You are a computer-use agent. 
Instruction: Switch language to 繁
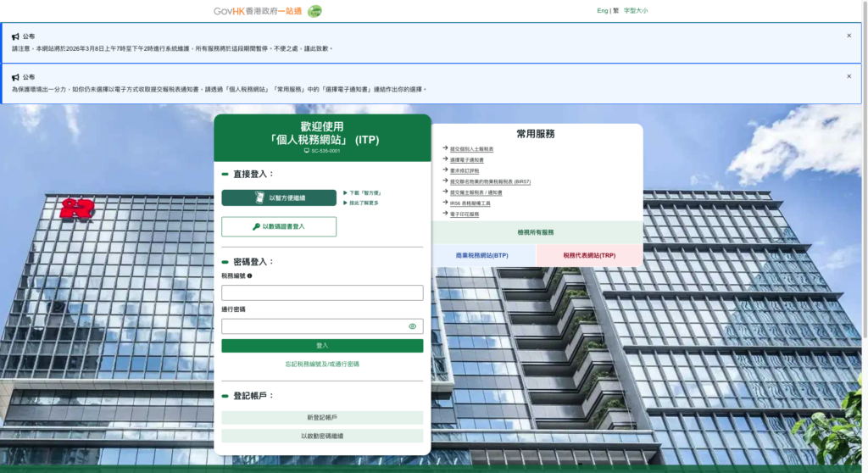616,10
